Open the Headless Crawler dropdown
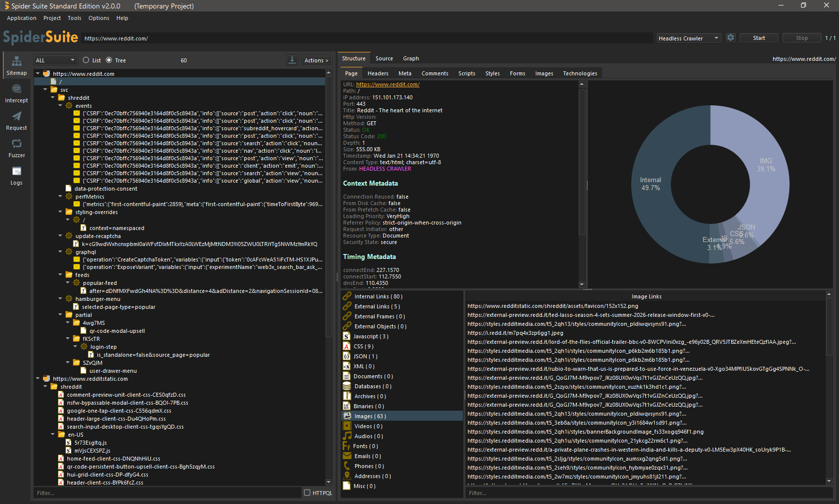 point(688,38)
